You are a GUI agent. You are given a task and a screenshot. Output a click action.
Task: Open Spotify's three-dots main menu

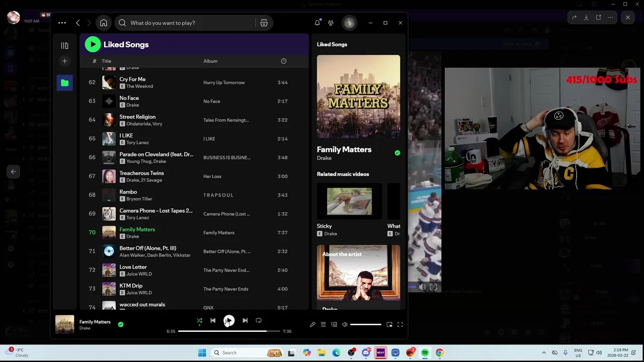62,23
